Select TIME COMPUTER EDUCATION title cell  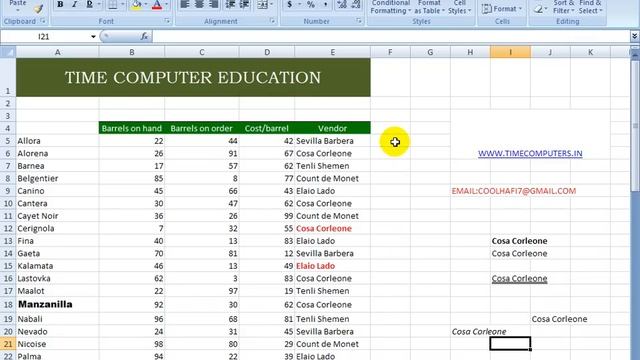pos(193,77)
